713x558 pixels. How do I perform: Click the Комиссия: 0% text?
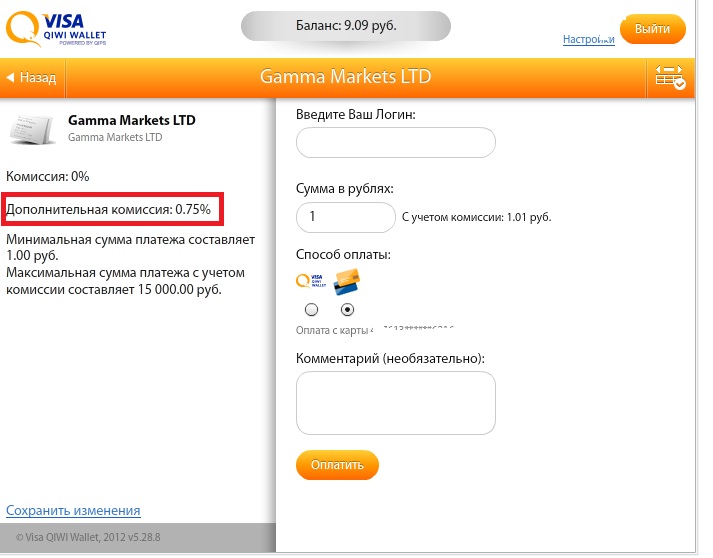click(48, 176)
